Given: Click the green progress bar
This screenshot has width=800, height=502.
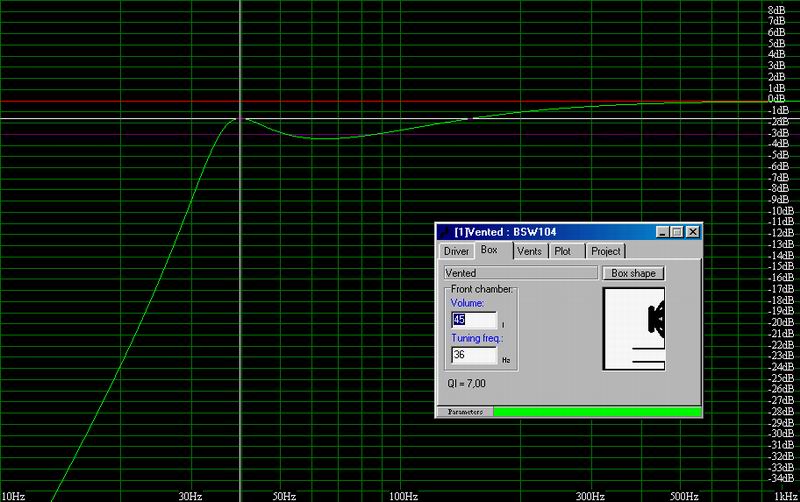Looking at the screenshot, I should point(596,411).
